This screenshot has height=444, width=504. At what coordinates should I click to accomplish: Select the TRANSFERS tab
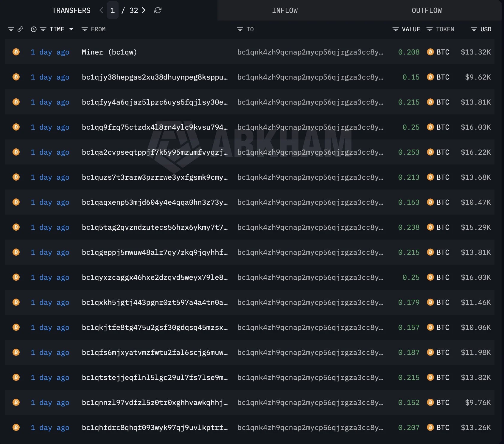[71, 10]
